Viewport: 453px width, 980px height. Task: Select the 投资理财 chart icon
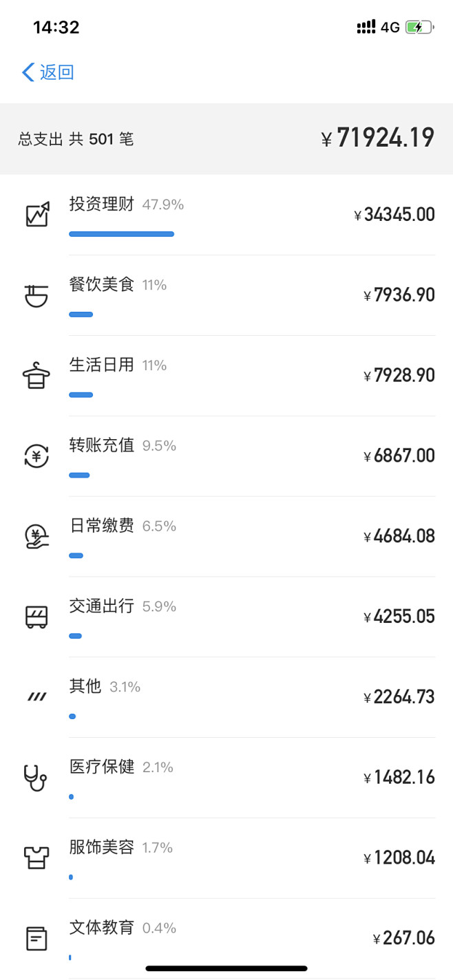pos(36,214)
